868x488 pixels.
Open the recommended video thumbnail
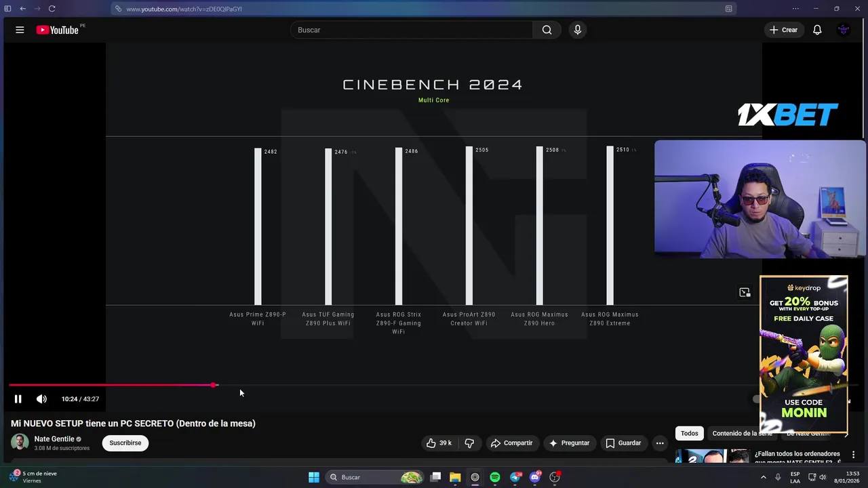point(711,456)
